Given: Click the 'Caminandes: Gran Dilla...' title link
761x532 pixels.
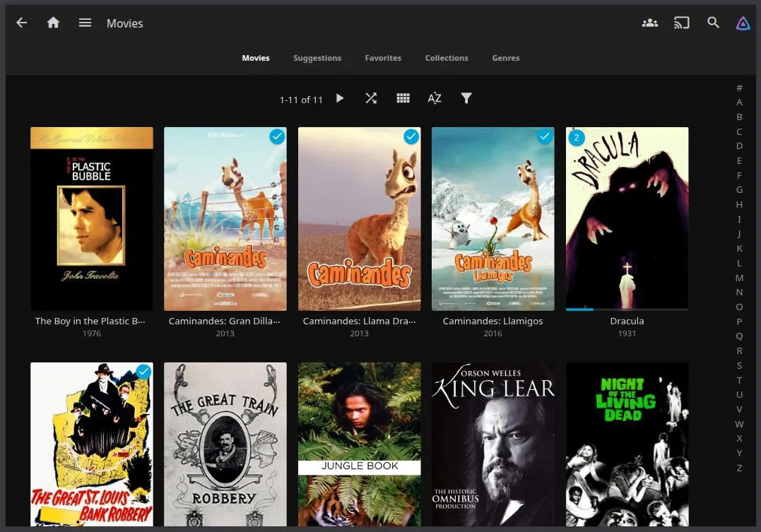Looking at the screenshot, I should point(224,321).
